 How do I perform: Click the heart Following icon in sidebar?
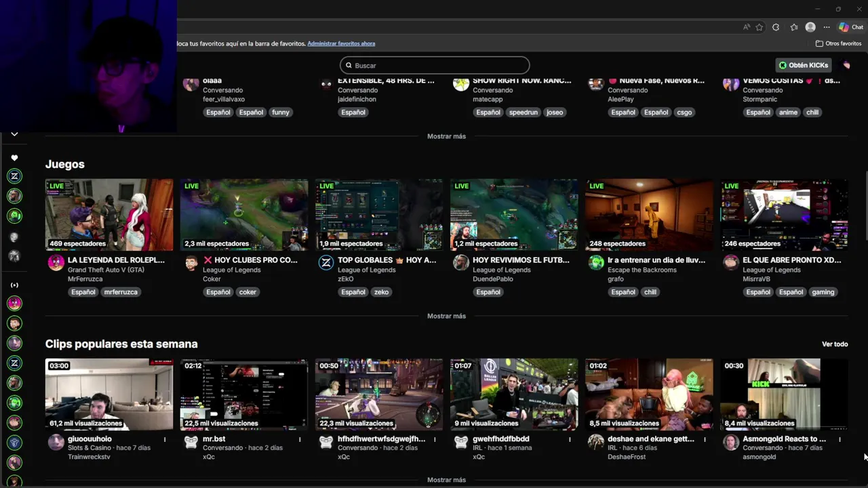coord(14,158)
